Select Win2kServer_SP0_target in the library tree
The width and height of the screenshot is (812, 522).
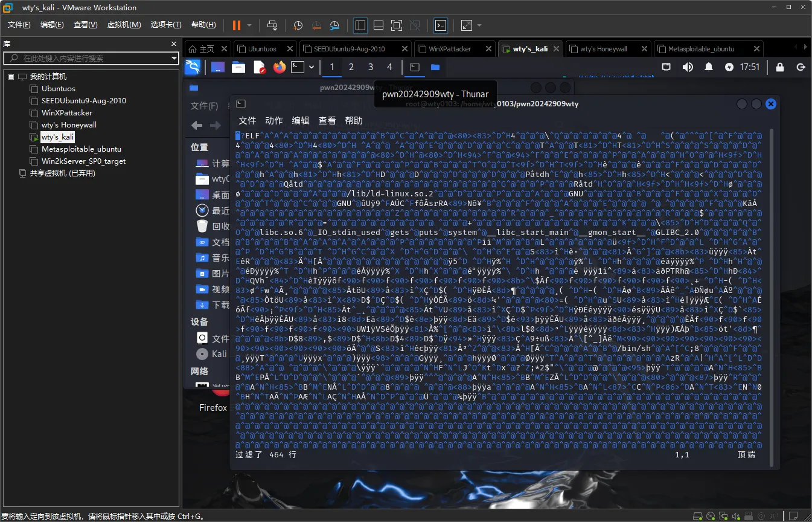click(x=83, y=161)
